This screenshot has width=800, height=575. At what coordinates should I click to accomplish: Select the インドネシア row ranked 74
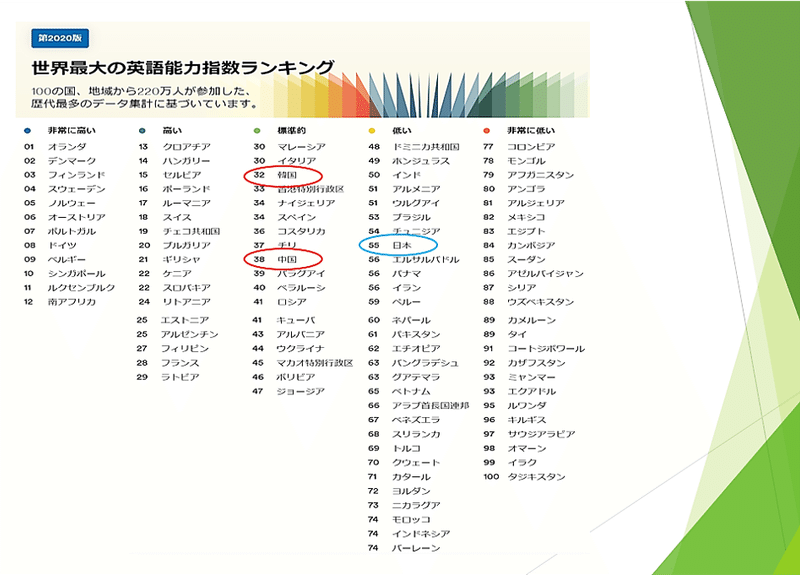[409, 534]
